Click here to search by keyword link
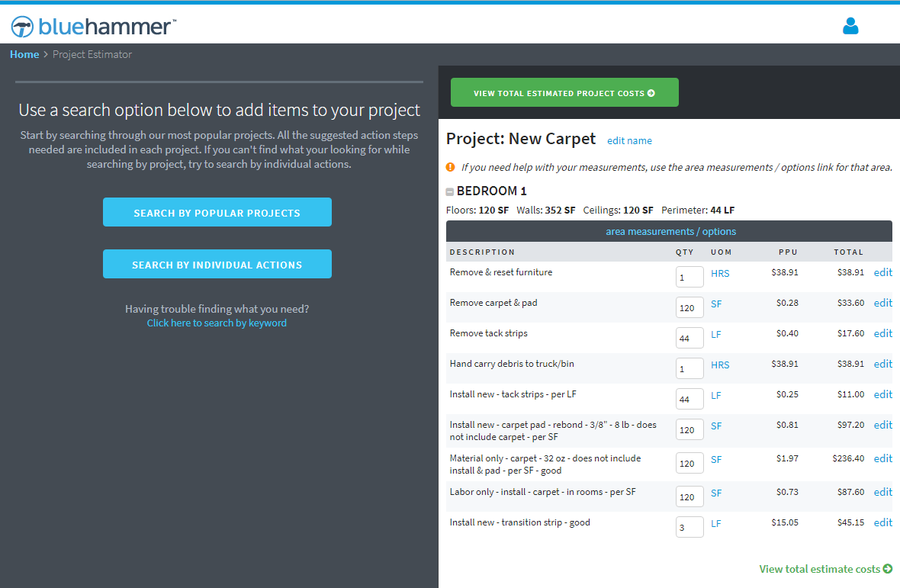Viewport: 900px width, 588px height. point(217,323)
